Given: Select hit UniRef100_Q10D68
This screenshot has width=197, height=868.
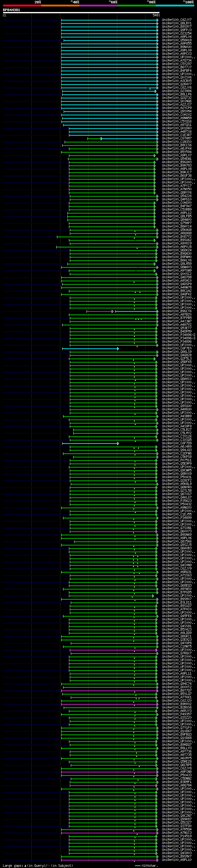Looking at the screenshot, I should pyautogui.click(x=177, y=738).
